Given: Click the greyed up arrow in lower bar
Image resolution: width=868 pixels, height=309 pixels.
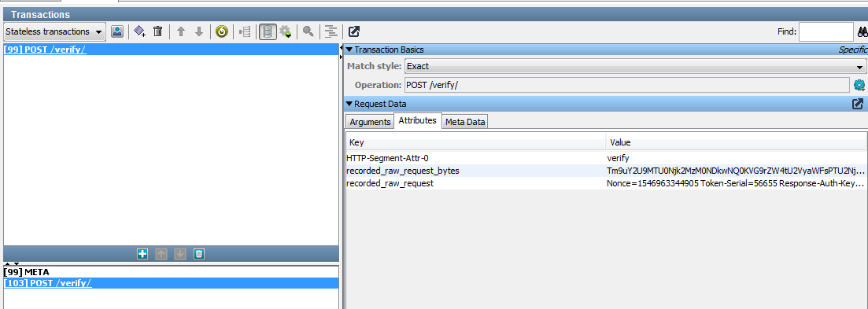Looking at the screenshot, I should coord(161,254).
